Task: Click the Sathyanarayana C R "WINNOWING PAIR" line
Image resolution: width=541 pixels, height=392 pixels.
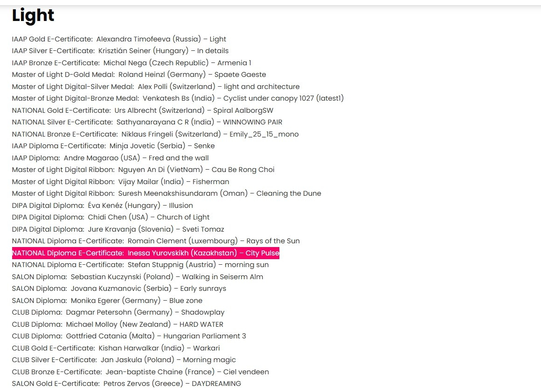Action: pyautogui.click(x=147, y=122)
